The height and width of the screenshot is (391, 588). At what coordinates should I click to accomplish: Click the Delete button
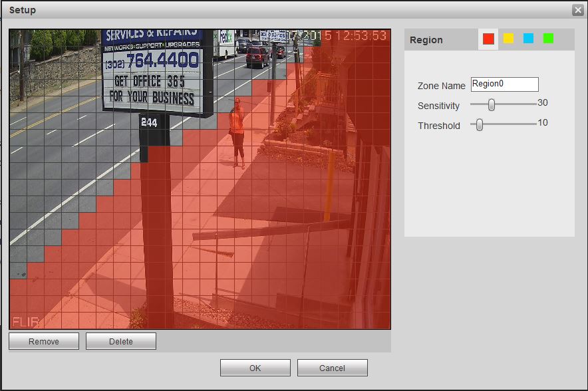click(121, 341)
